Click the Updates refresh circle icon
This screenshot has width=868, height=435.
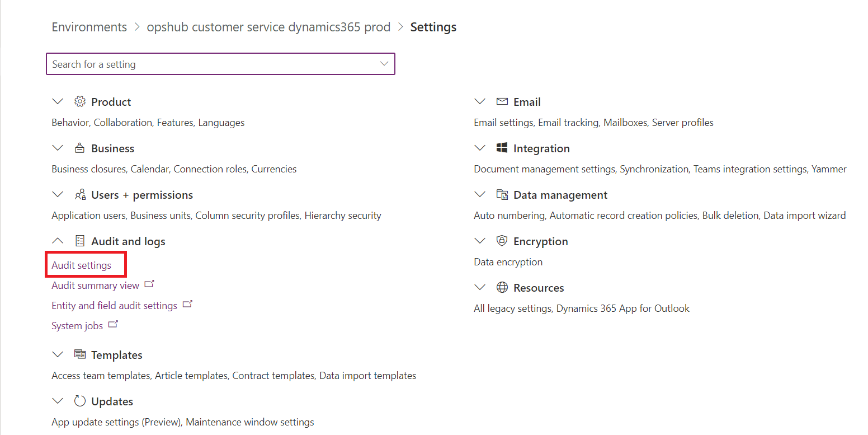point(80,401)
